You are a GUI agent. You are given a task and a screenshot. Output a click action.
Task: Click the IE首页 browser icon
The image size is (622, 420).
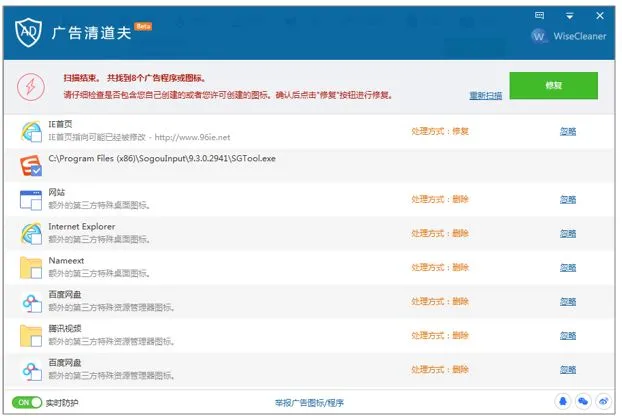tap(31, 132)
